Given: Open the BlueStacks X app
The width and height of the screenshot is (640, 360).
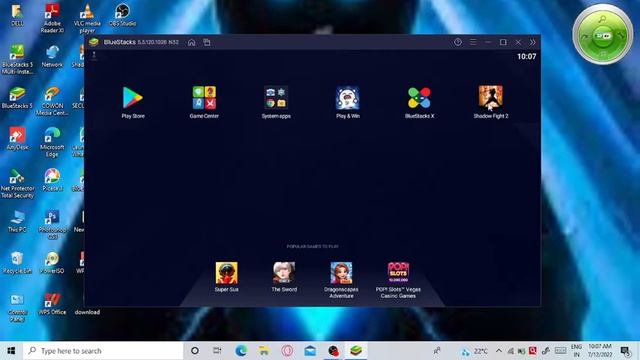Looking at the screenshot, I should click(x=419, y=98).
